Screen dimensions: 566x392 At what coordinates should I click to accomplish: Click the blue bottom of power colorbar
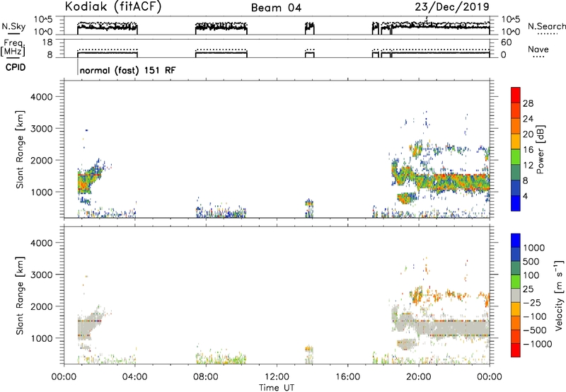click(516, 203)
